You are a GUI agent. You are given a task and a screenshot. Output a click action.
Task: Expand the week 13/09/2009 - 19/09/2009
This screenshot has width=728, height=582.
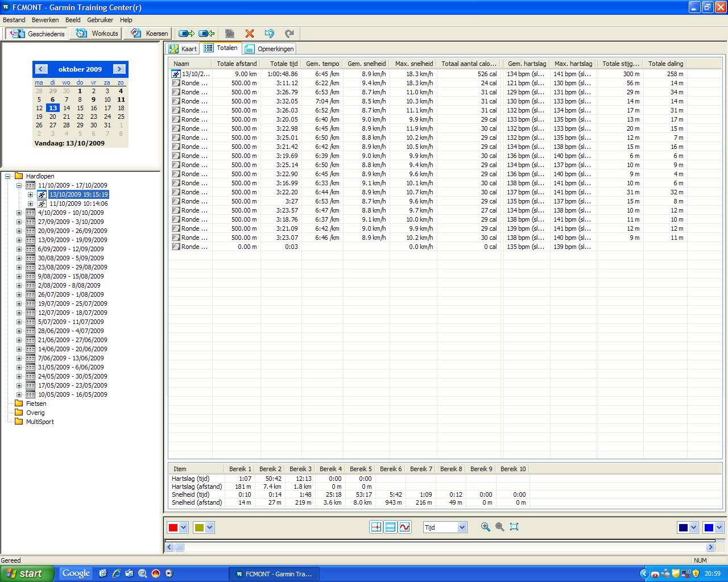pyautogui.click(x=19, y=240)
